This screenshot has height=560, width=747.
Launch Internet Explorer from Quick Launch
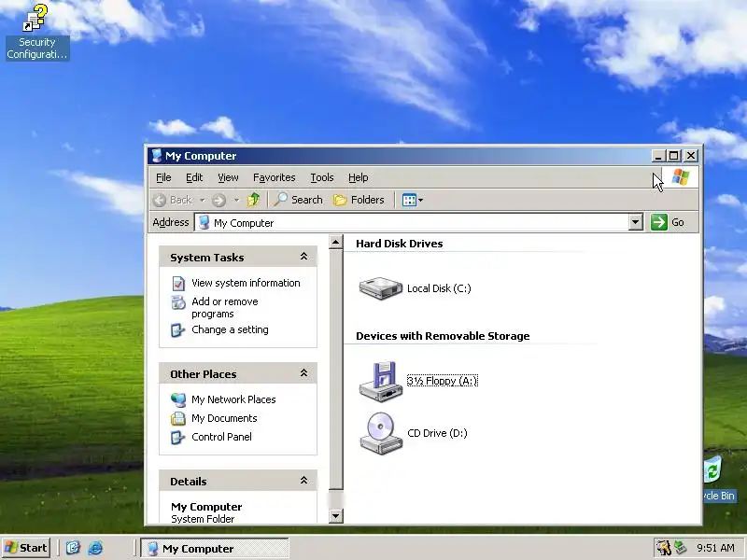pos(95,548)
